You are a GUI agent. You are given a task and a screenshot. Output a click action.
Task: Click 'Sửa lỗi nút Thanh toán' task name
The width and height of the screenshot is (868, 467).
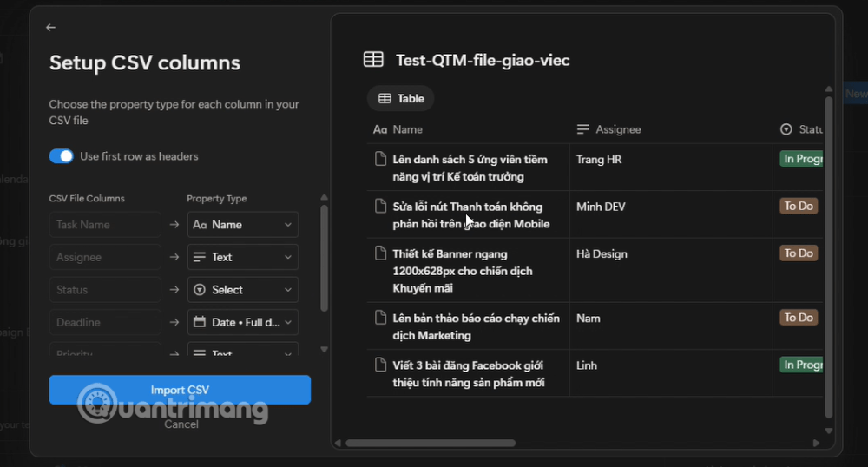click(471, 214)
